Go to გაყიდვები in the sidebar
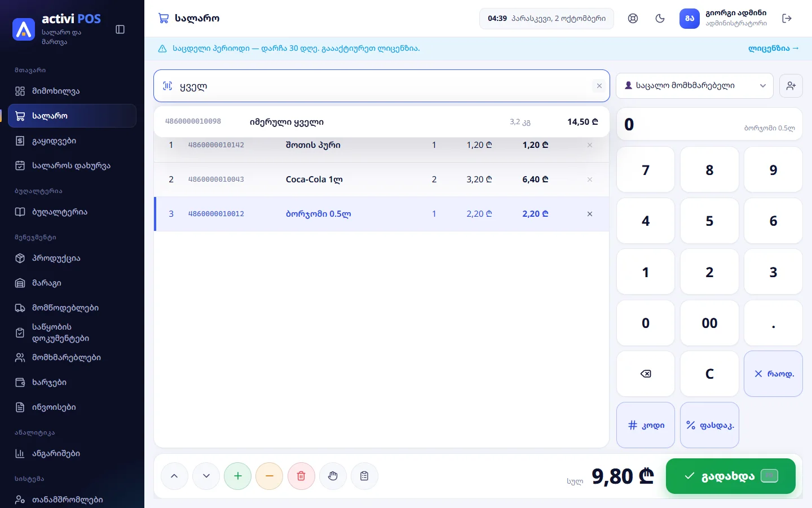The image size is (812, 508). point(72,141)
